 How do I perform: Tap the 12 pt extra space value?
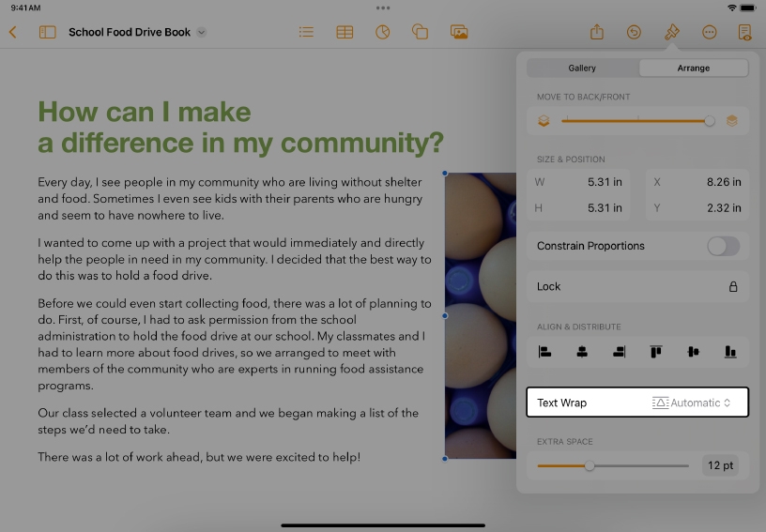click(x=720, y=465)
